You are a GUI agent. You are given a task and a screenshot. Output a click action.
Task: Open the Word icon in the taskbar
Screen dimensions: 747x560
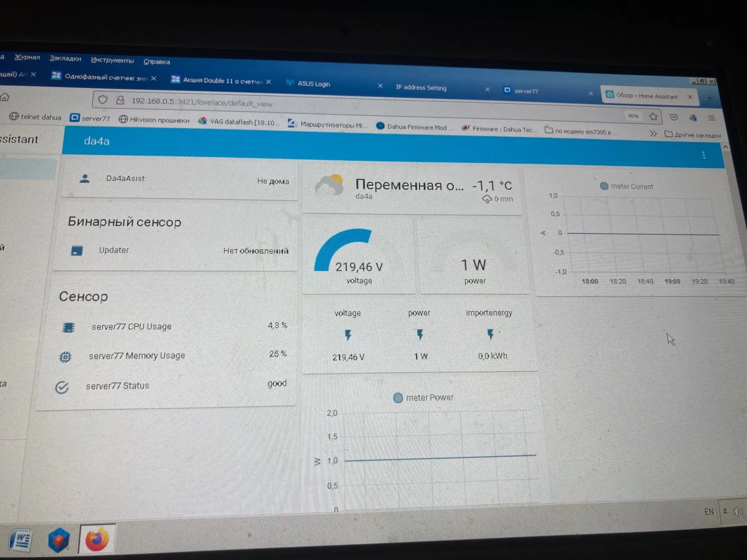tap(20, 540)
